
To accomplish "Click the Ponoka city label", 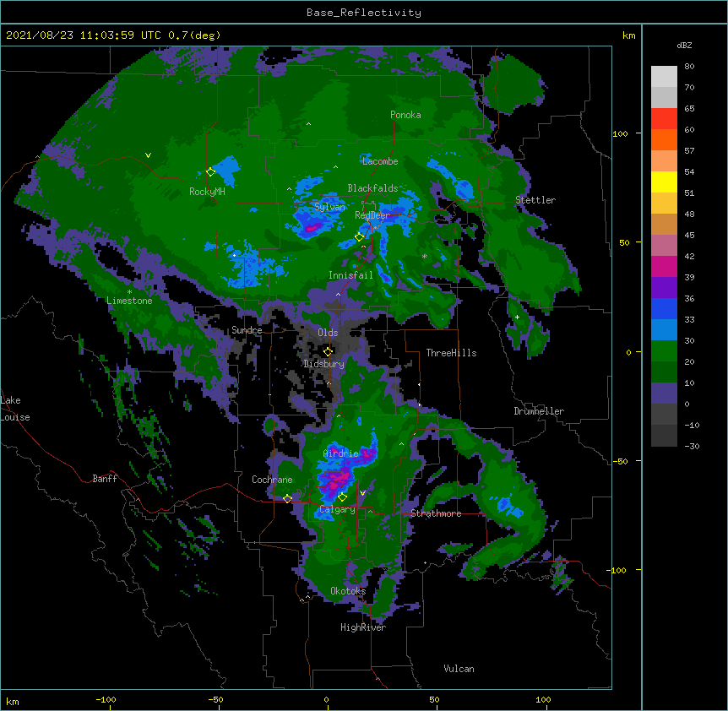I will pyautogui.click(x=405, y=115).
